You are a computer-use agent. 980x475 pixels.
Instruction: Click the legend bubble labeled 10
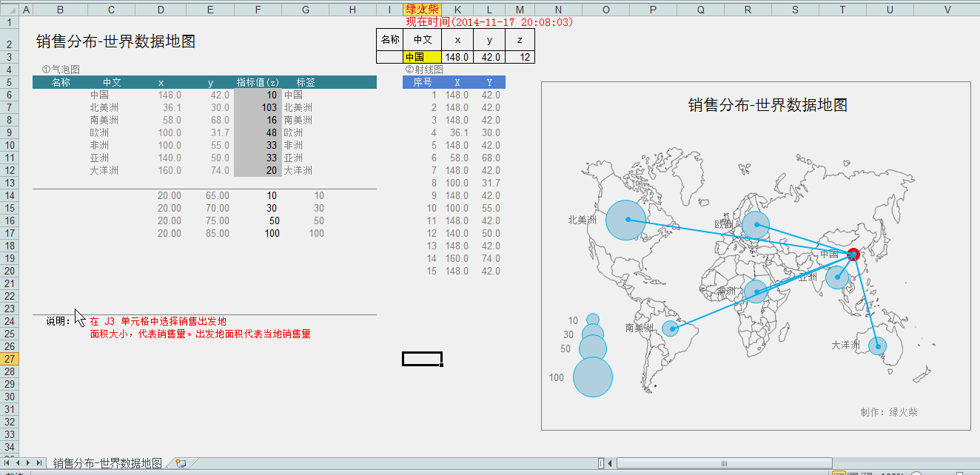(x=593, y=320)
